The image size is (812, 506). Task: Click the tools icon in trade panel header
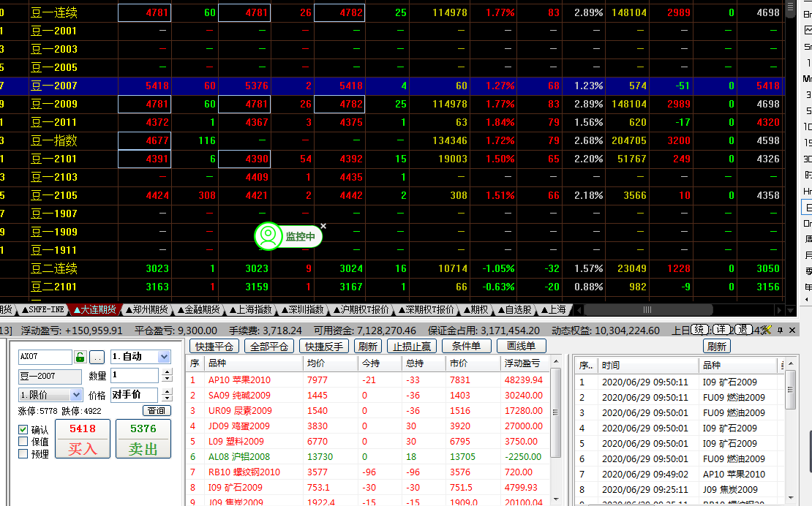(x=768, y=330)
